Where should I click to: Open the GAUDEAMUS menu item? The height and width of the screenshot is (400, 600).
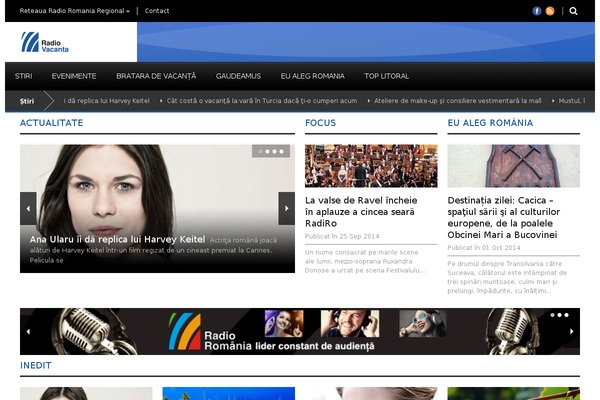pyautogui.click(x=238, y=76)
